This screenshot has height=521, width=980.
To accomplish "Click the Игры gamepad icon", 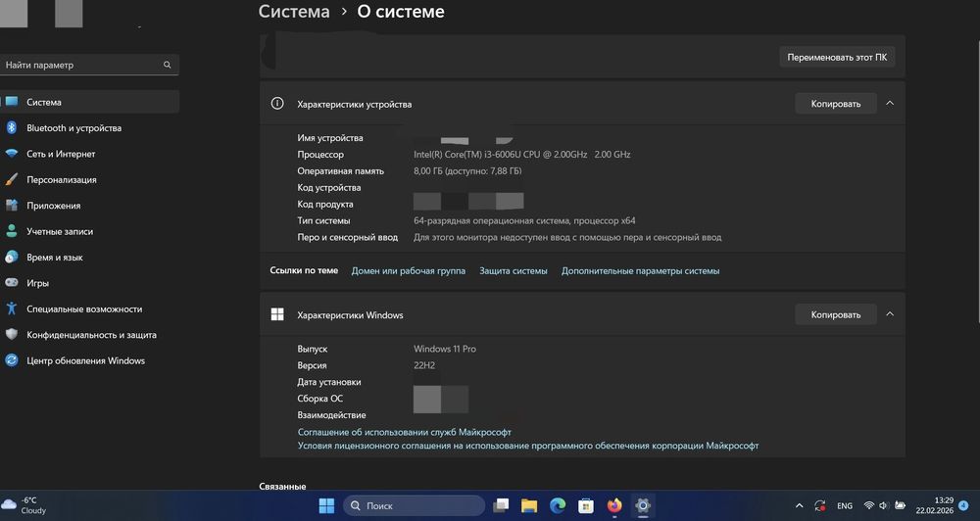I will (x=11, y=283).
